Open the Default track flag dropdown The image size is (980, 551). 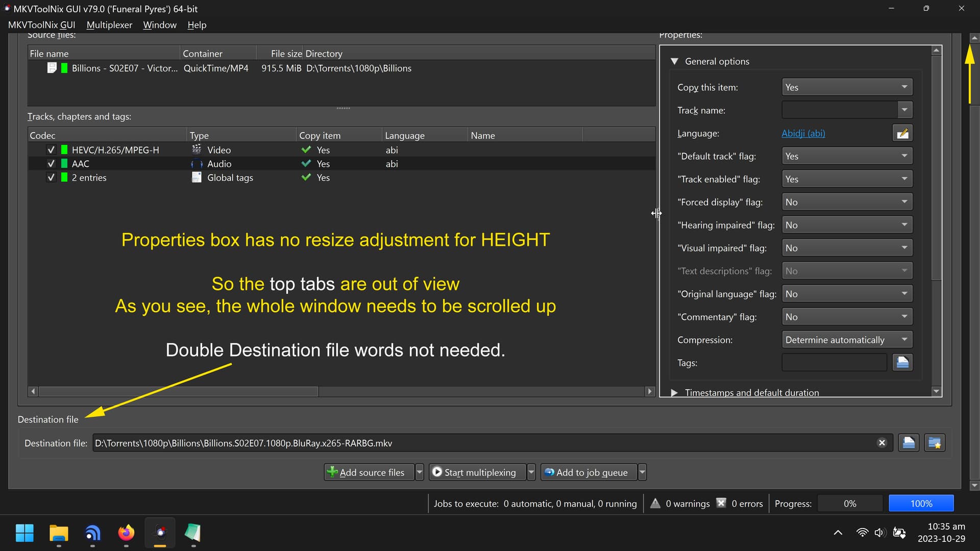847,156
